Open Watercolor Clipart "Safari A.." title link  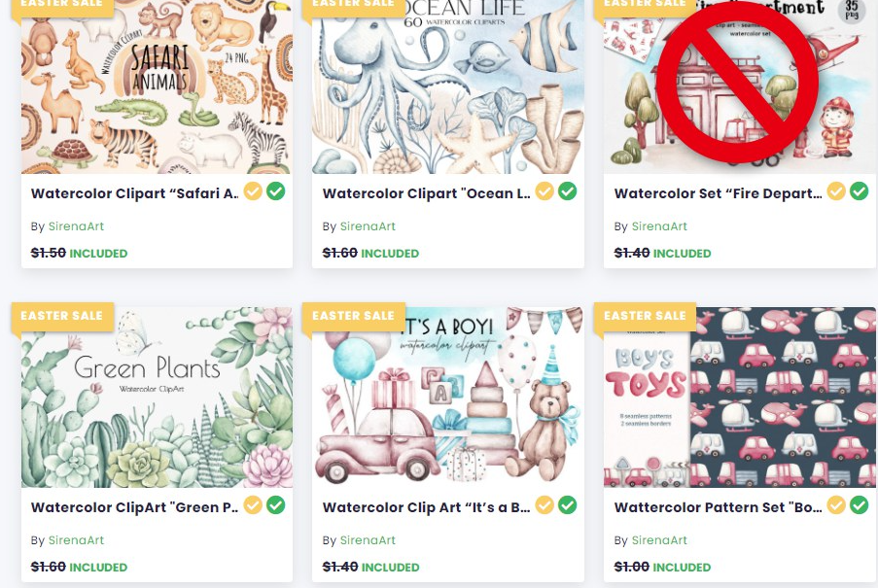coord(134,193)
